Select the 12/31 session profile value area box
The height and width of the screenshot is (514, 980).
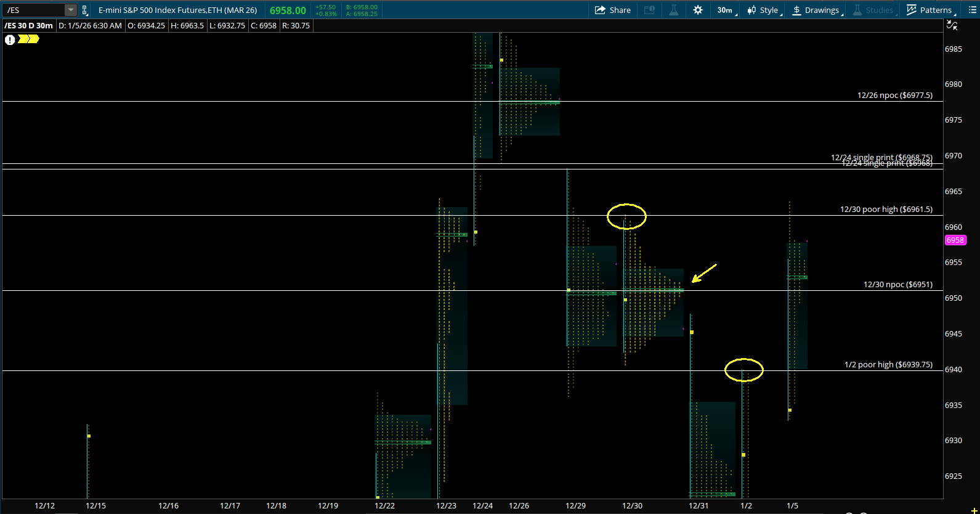pyautogui.click(x=713, y=450)
